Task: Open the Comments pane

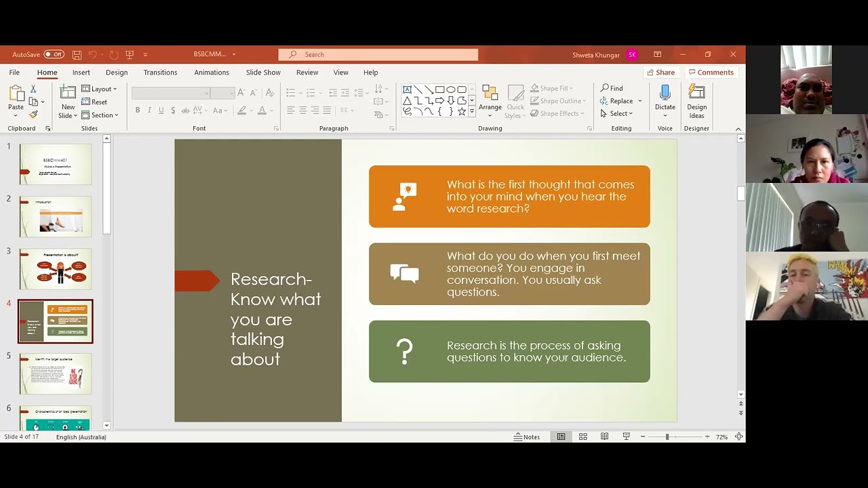Action: click(711, 73)
